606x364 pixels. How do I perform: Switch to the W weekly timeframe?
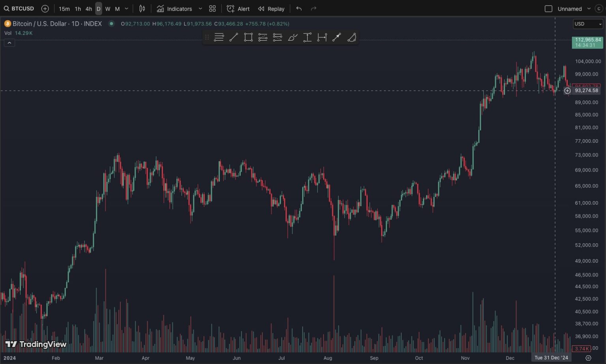[x=108, y=9]
